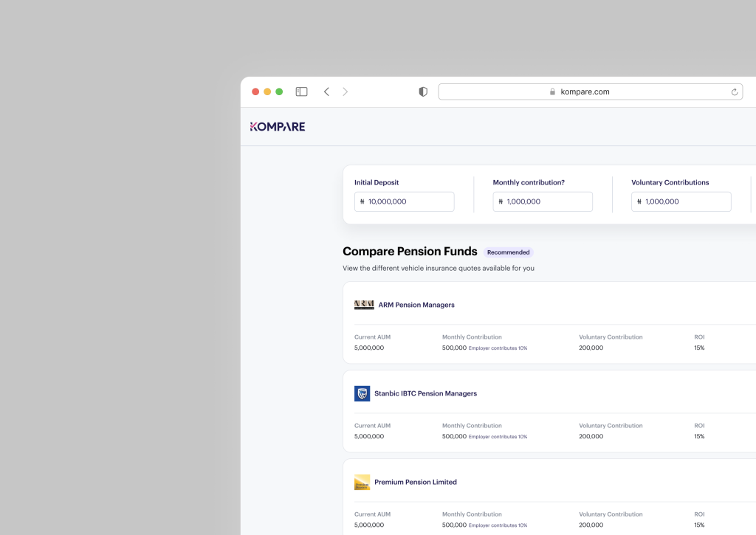
Task: Click ARM Employer contributes 10% note
Action: coord(498,348)
